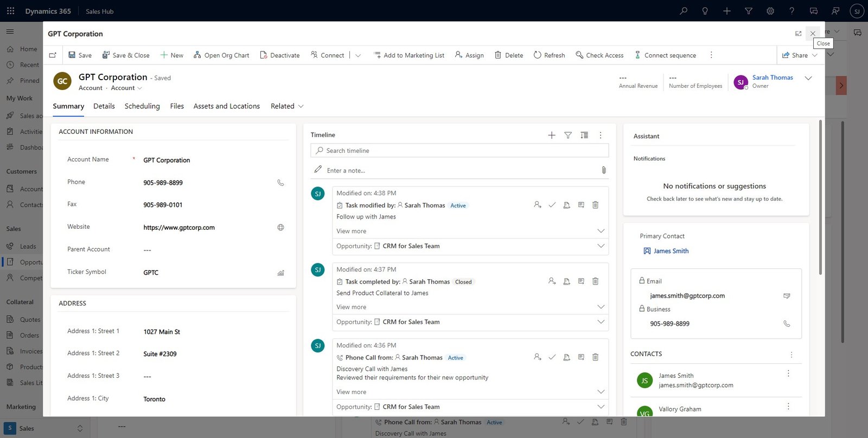Open the Contacts section more options menu

point(792,355)
